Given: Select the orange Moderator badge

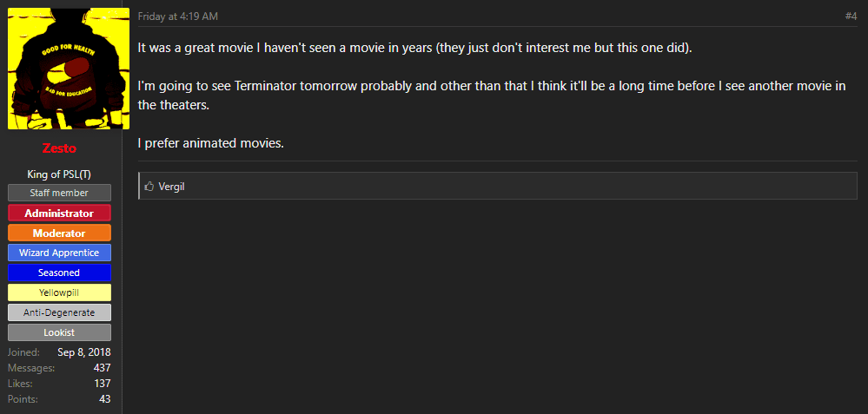Looking at the screenshot, I should click(x=59, y=233).
